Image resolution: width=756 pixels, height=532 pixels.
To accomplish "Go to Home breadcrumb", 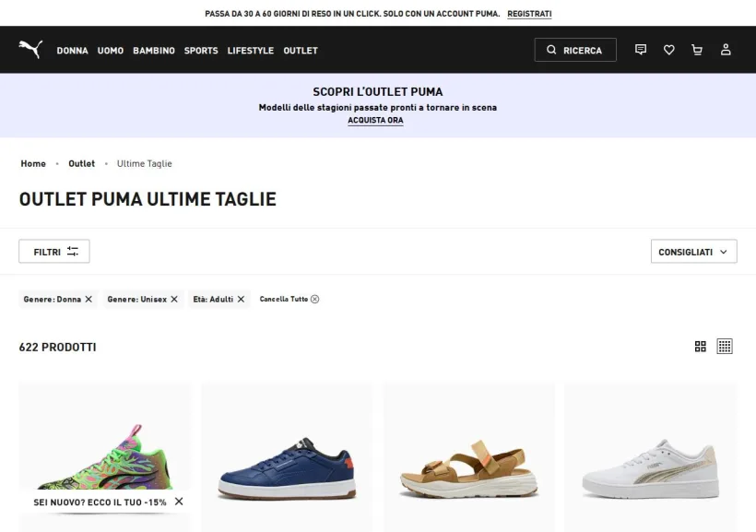I will (x=33, y=163).
